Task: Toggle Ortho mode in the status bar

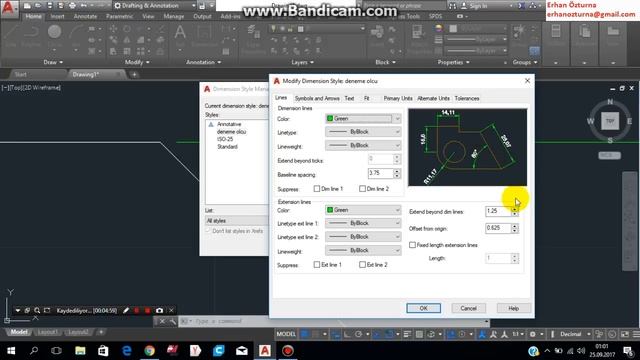Action: [347, 334]
